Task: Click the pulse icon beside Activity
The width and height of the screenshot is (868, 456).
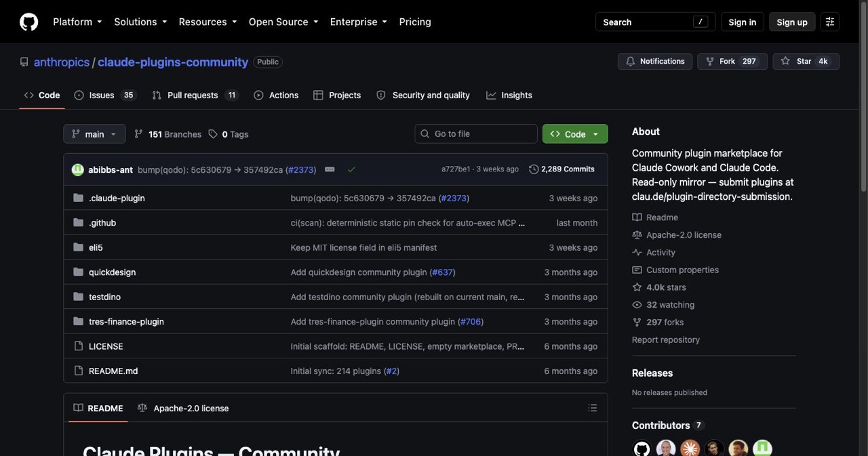Action: click(x=637, y=252)
